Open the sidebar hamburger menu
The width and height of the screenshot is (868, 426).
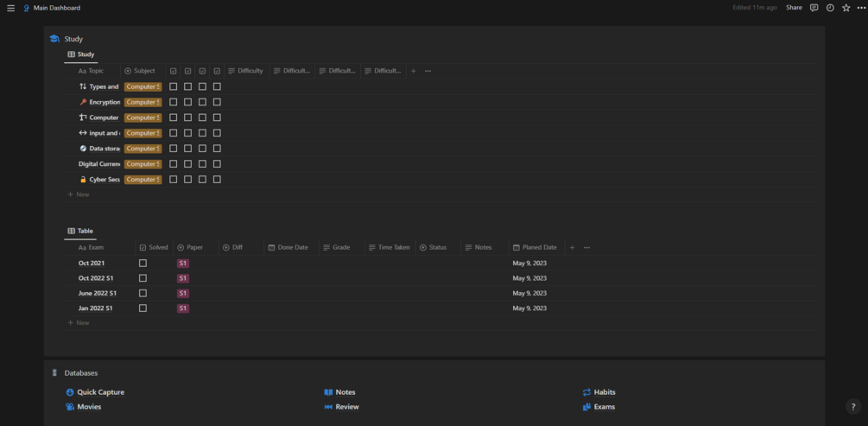coord(10,9)
